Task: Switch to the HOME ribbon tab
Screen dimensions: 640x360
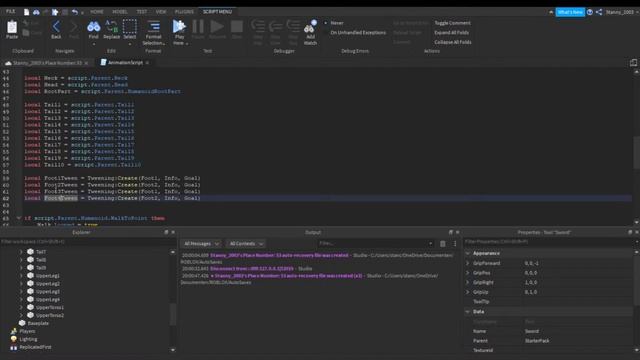Action: coord(97,12)
